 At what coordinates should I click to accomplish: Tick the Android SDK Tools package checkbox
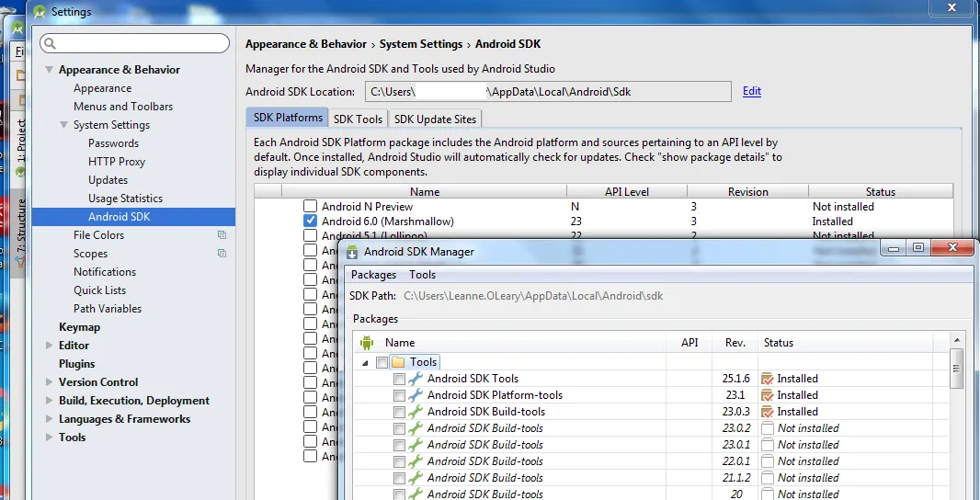399,379
